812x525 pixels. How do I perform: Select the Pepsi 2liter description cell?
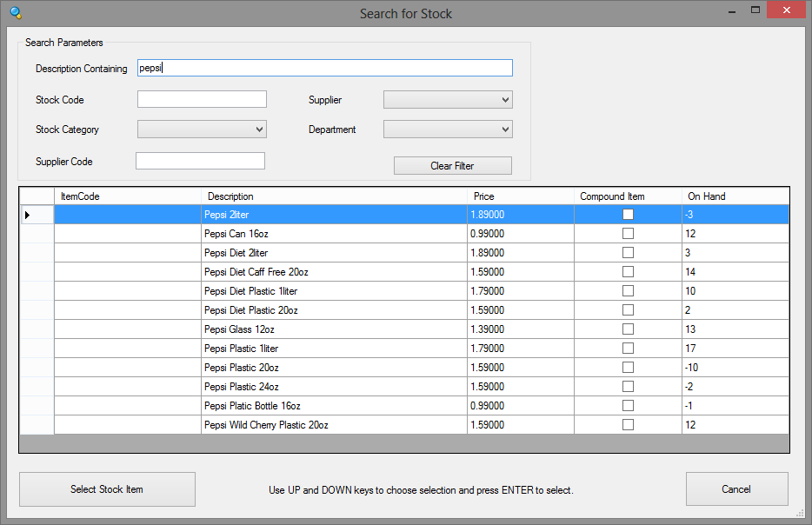(x=334, y=215)
